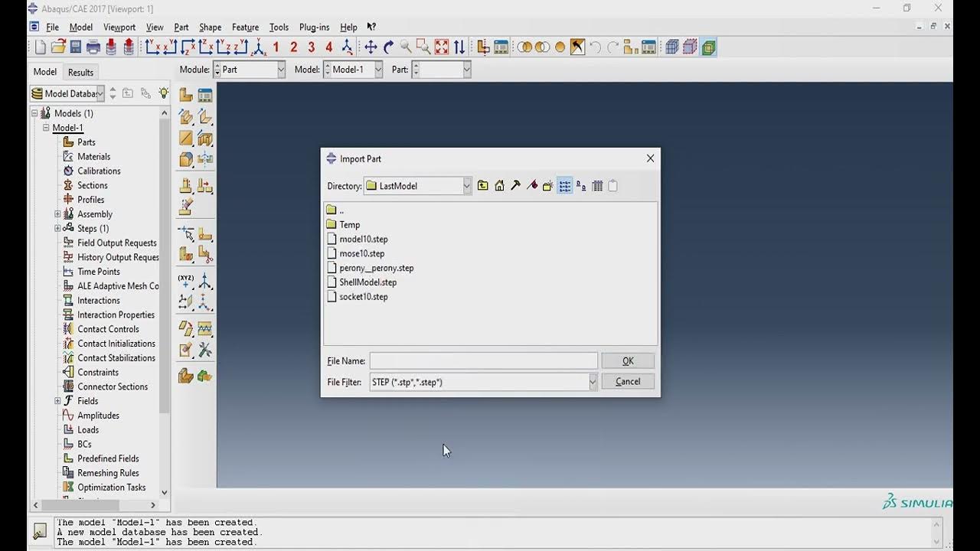This screenshot has height=551, width=980.
Task: Open the Part Manager icon
Action: point(204,95)
